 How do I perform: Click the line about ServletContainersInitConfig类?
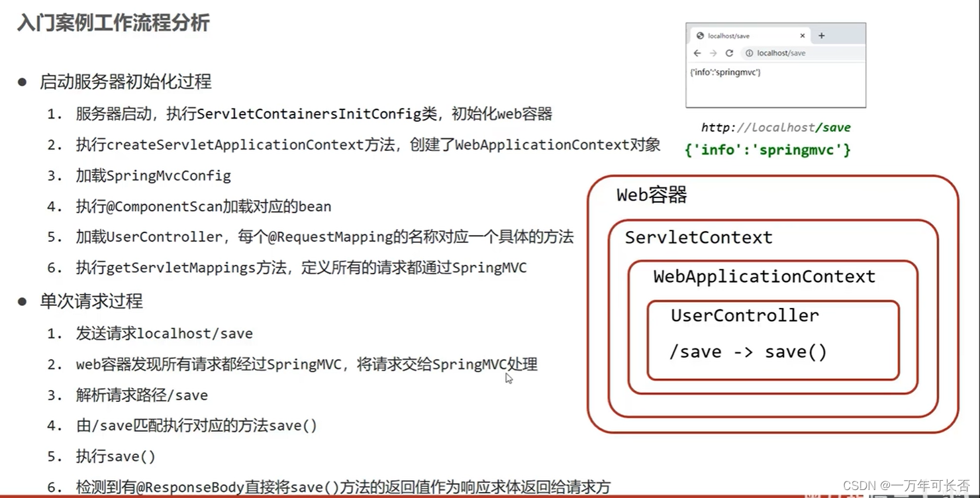tap(314, 114)
